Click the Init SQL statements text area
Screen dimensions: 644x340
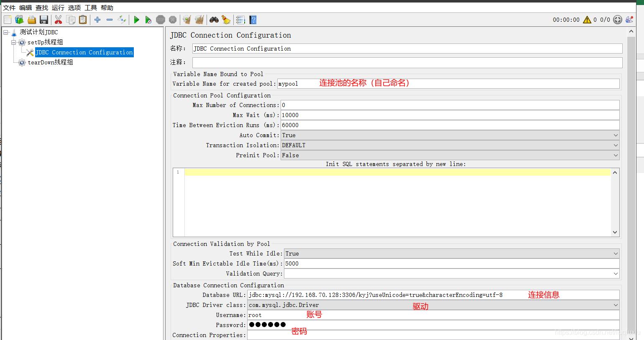coord(397,202)
